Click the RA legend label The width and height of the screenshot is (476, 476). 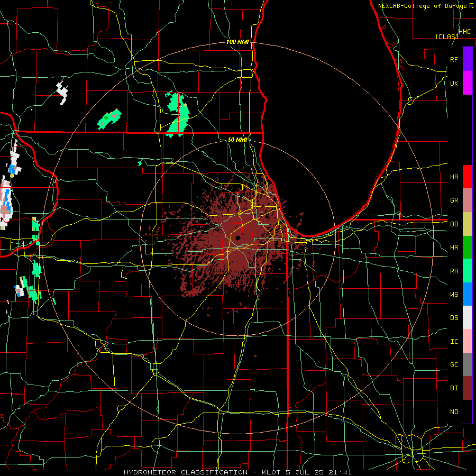coord(454,271)
